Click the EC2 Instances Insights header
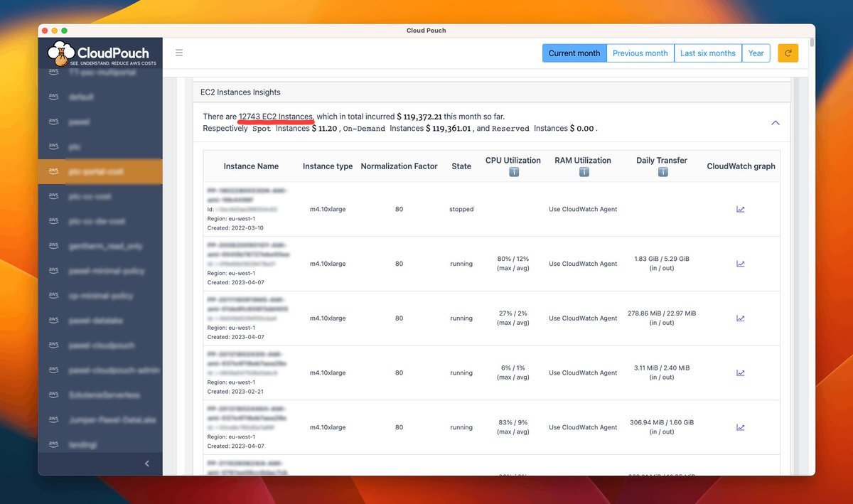The height and width of the screenshot is (504, 853). [x=491, y=92]
